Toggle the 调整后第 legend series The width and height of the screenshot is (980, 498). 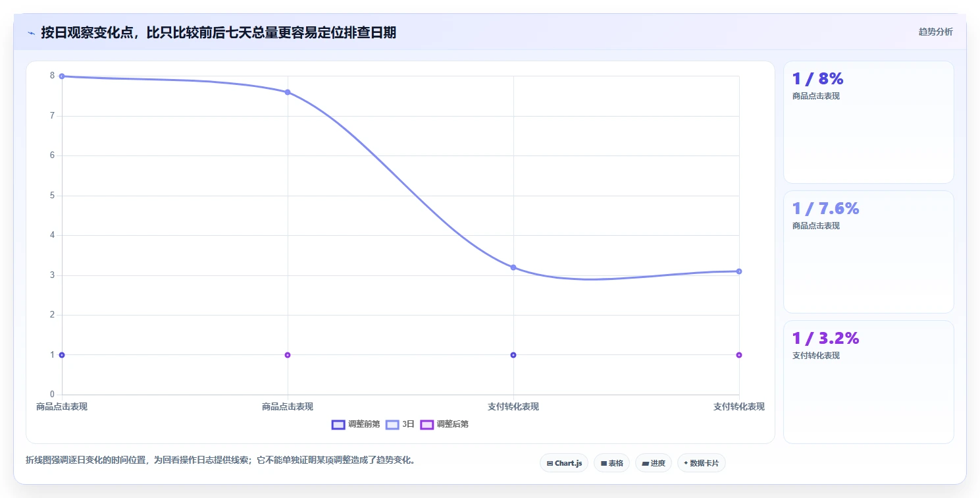444,424
